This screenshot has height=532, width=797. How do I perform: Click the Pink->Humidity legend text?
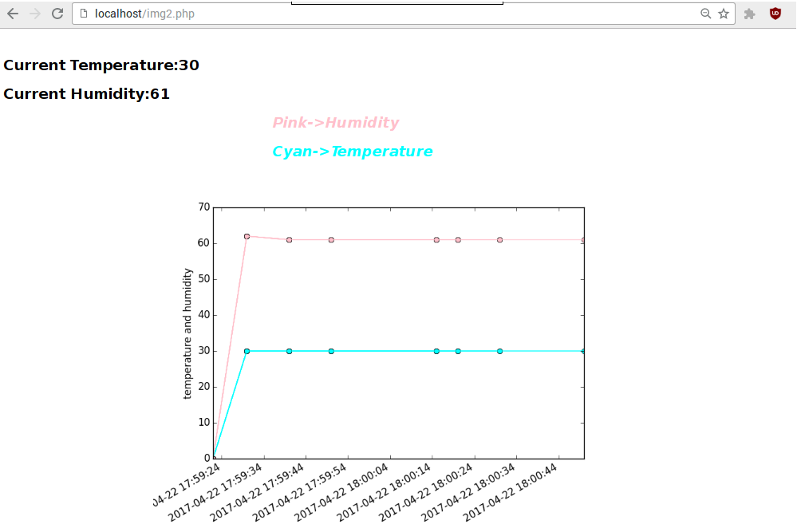pos(335,123)
